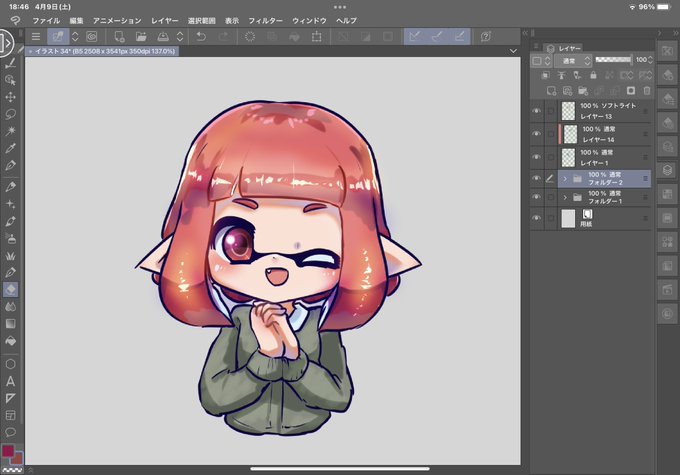
Task: Tick the checkbox beside フォルダー 1
Action: tap(550, 197)
